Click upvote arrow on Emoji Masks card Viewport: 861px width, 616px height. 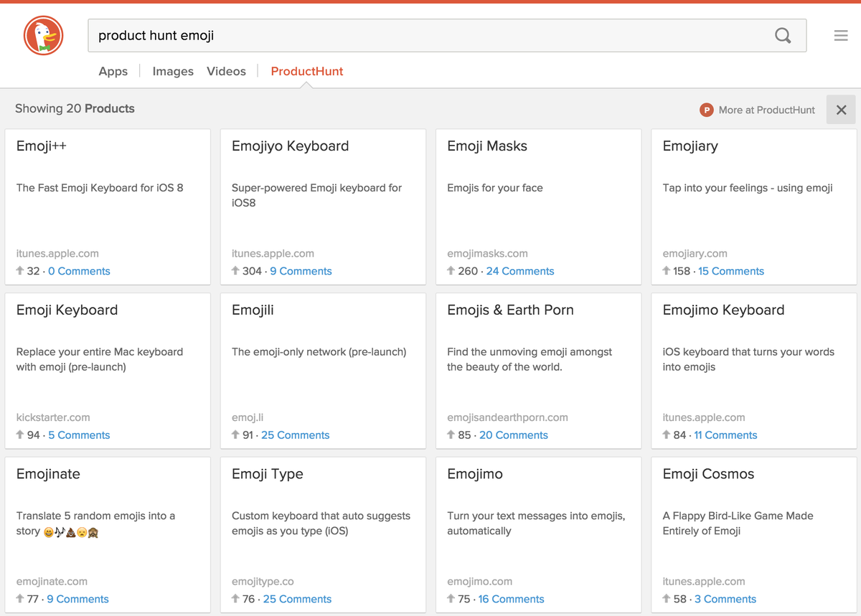click(x=451, y=271)
